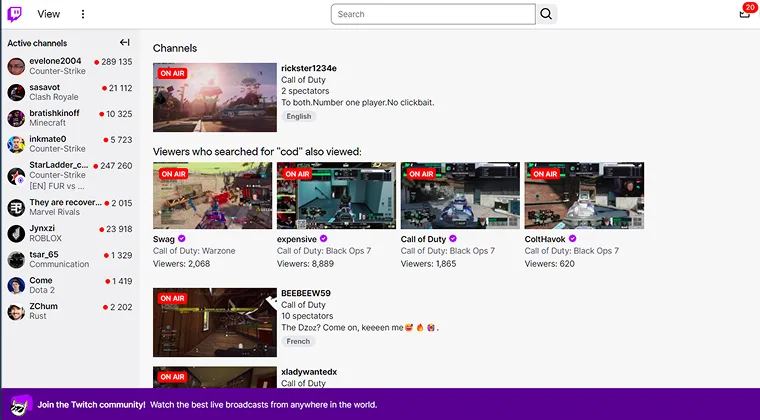Open the inbox notifications icon with 20 badge
Image resolution: width=760 pixels, height=420 pixels.
coord(744,13)
